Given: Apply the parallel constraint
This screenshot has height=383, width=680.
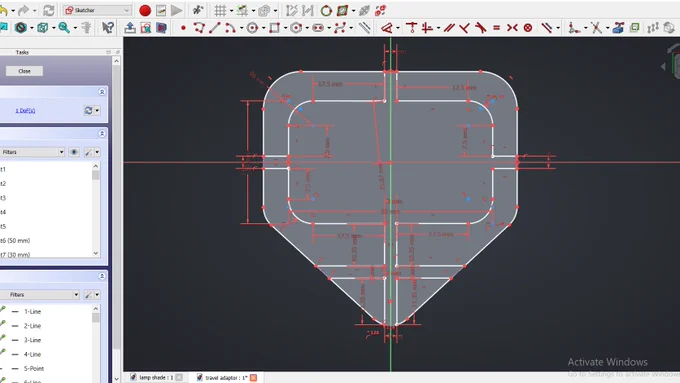Looking at the screenshot, I should (449, 28).
